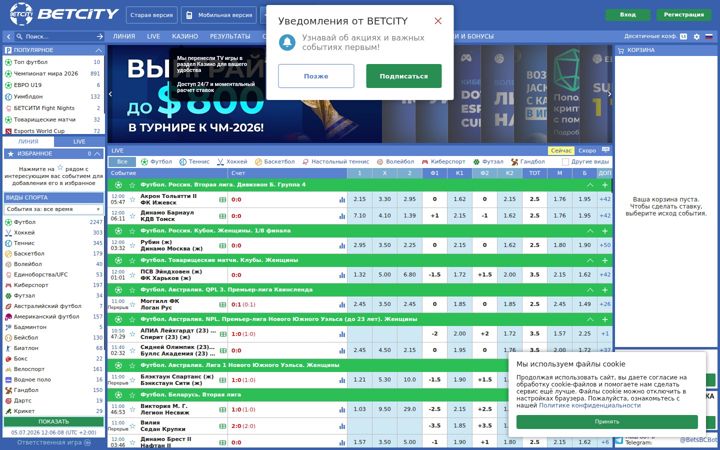Select odds 2.15 for Акрон Тольятти II win
The width and height of the screenshot is (720, 450).
[x=360, y=199]
